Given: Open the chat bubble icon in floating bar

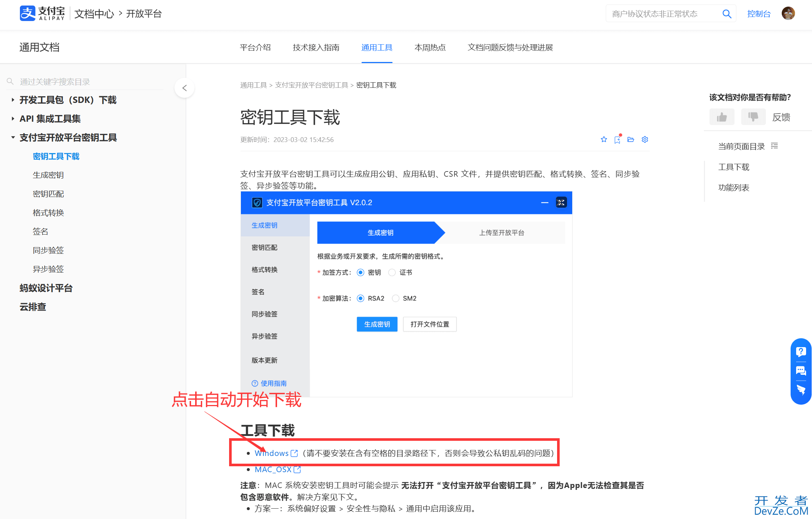Looking at the screenshot, I should coord(801,371).
